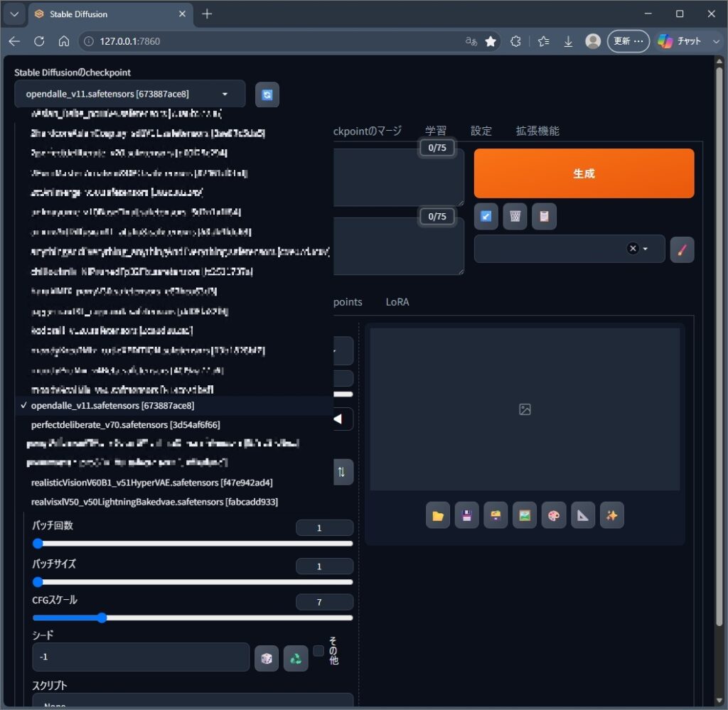Select the LoRA tab
728x710 pixels.
pyautogui.click(x=397, y=302)
